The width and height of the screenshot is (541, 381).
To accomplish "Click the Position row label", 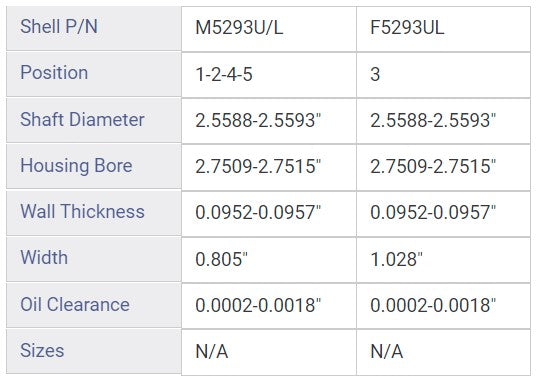I will [94, 74].
